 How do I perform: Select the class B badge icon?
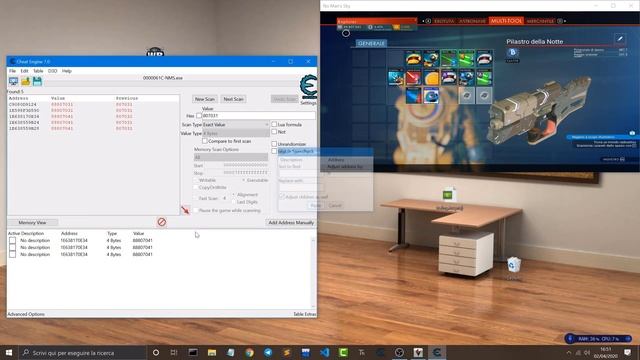(513, 53)
